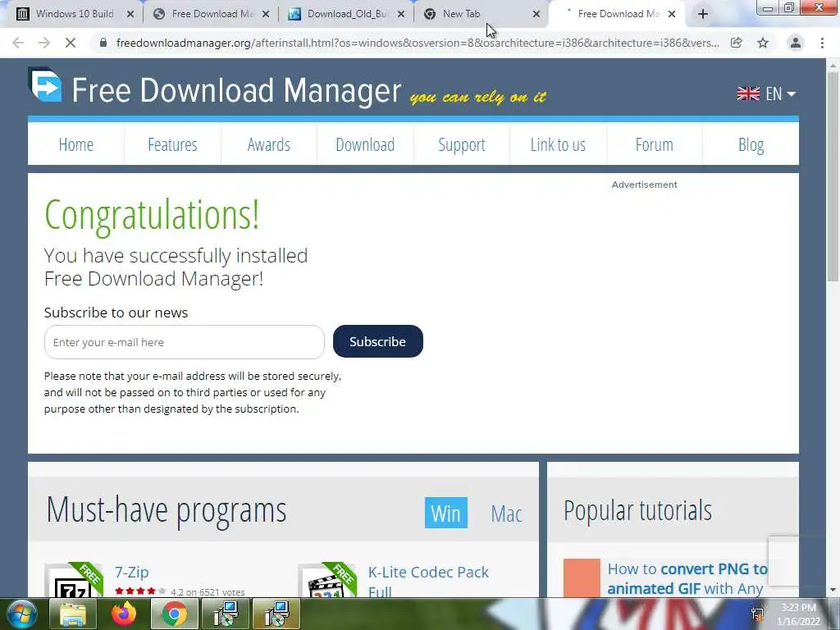Open the Awards menu item
Image resolution: width=840 pixels, height=630 pixels.
(269, 144)
